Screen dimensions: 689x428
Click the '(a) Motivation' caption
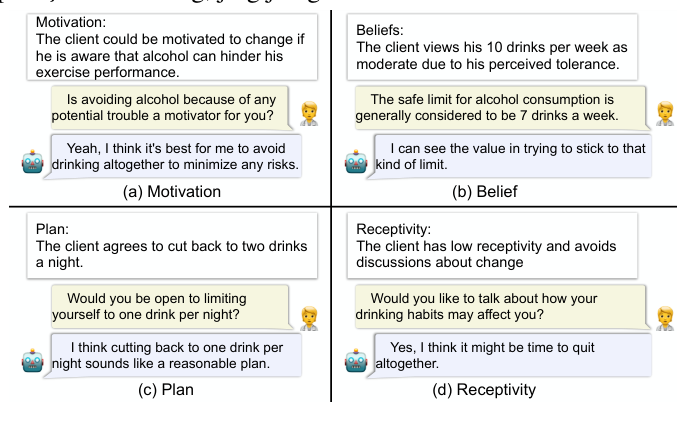[167, 191]
